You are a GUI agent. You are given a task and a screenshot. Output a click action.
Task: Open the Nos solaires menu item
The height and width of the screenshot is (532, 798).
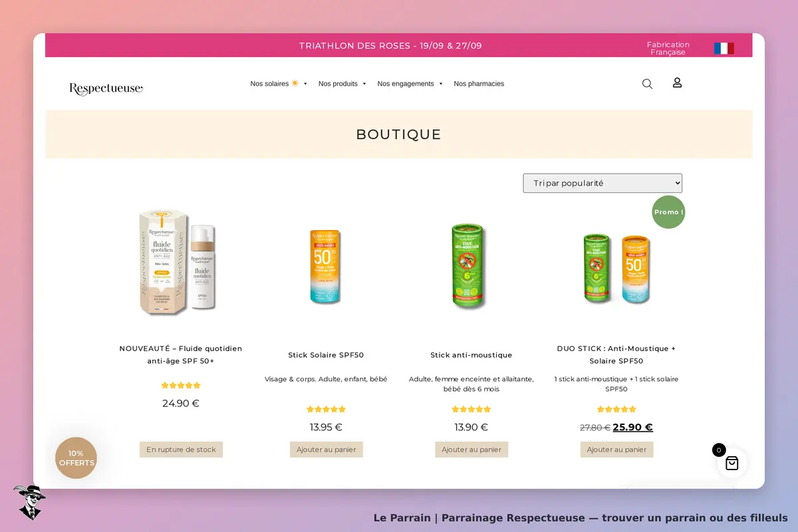(274, 84)
